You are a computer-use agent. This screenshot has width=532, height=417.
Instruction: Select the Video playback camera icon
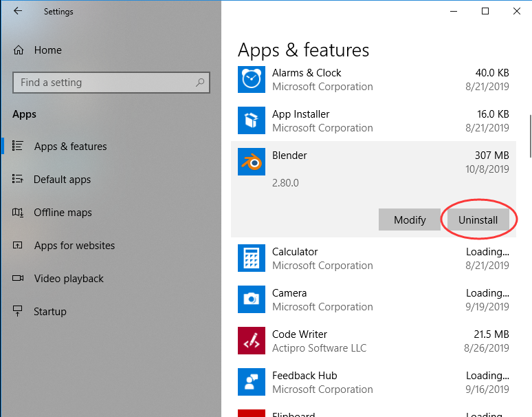tap(18, 278)
